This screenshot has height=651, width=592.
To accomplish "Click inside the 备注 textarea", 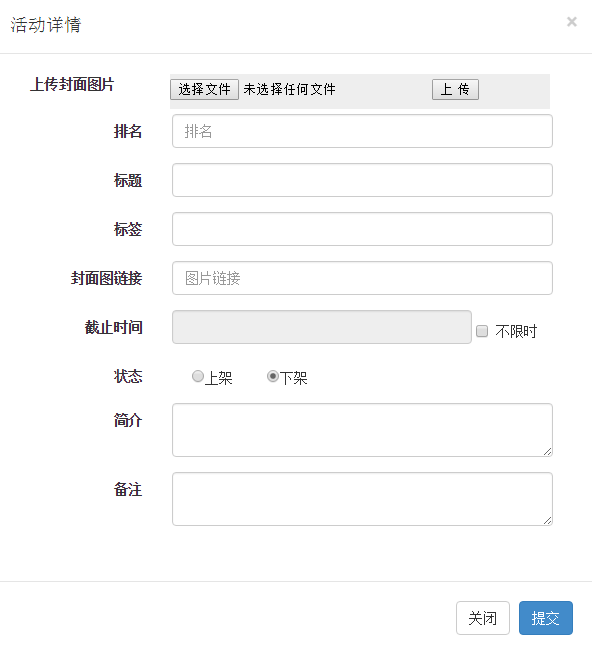I will [x=362, y=499].
